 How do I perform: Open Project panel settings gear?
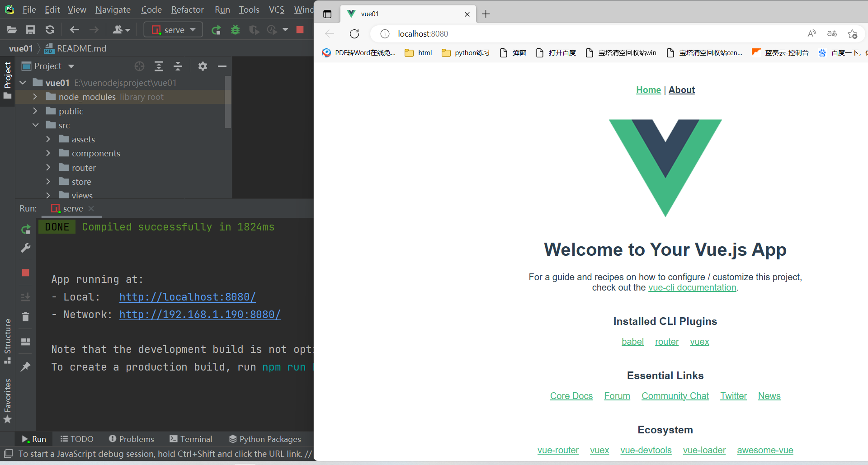pos(203,66)
